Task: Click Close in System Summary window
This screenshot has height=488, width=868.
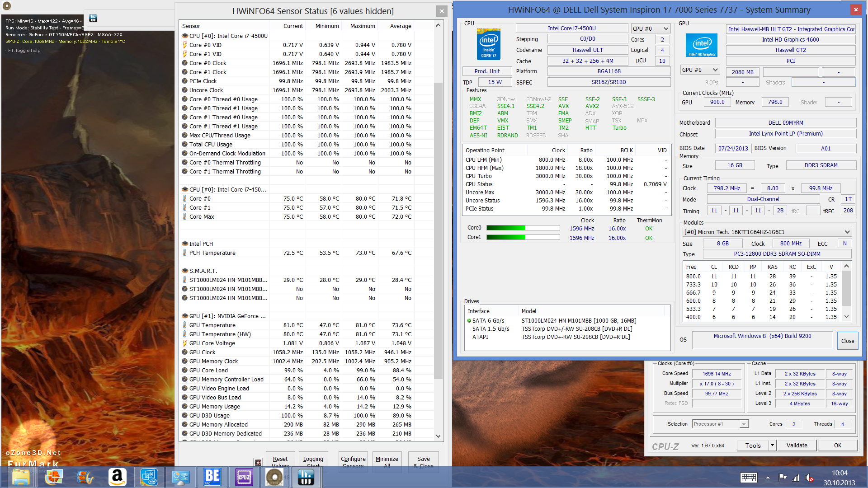Action: pyautogui.click(x=848, y=341)
